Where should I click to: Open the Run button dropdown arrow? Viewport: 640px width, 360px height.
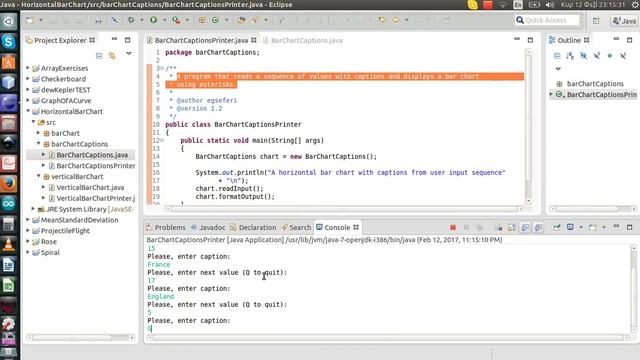pos(164,20)
